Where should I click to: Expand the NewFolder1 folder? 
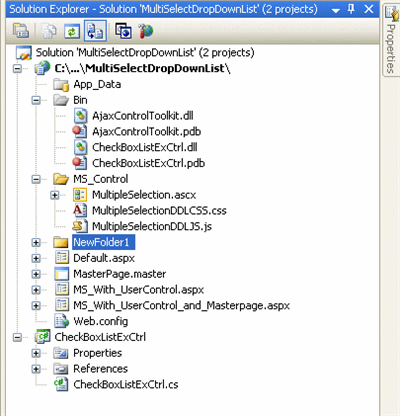pyautogui.click(x=36, y=242)
